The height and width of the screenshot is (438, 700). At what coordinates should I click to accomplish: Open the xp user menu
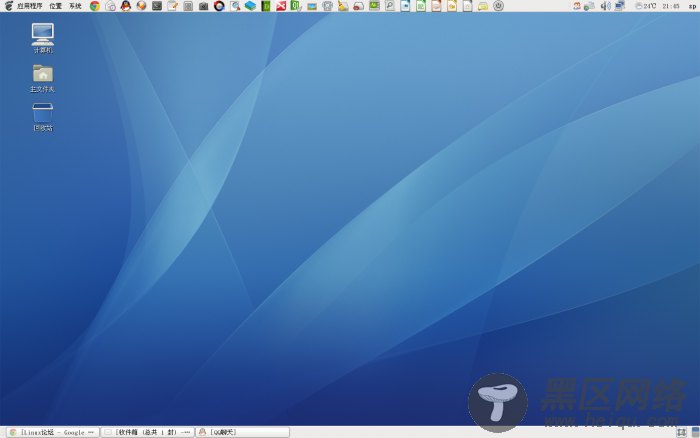coord(692,6)
